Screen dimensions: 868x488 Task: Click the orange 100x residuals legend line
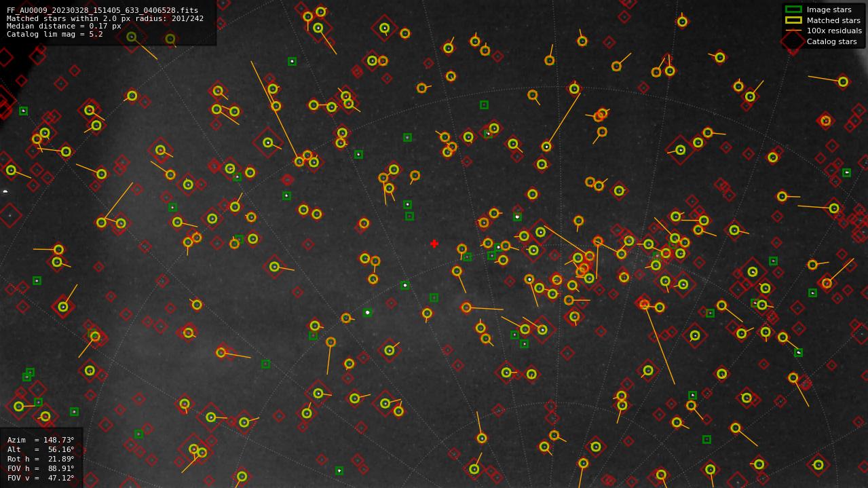tap(793, 31)
